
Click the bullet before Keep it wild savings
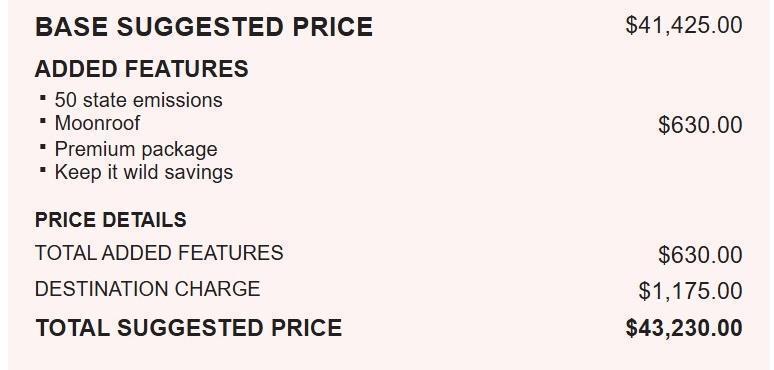43,170
